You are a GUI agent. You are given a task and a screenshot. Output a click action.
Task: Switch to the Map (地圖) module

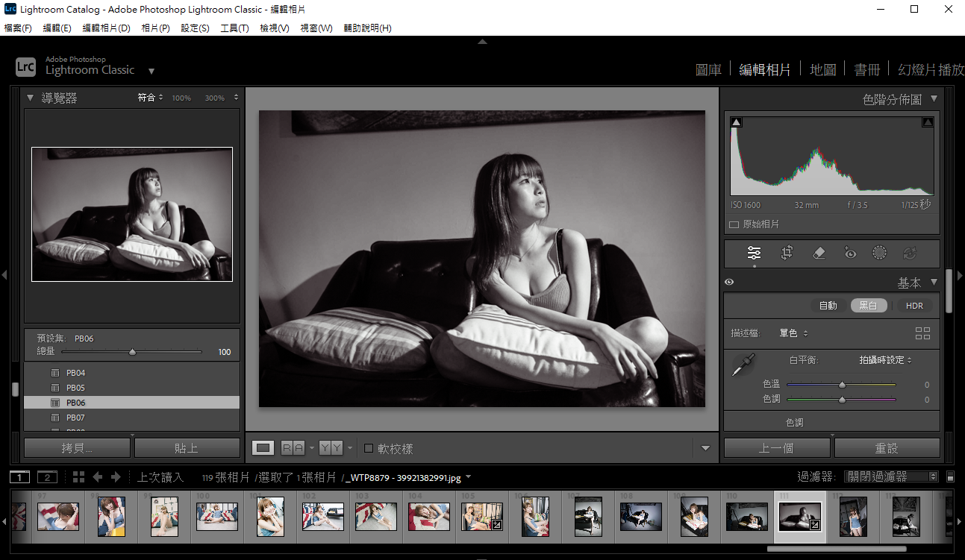pyautogui.click(x=822, y=69)
